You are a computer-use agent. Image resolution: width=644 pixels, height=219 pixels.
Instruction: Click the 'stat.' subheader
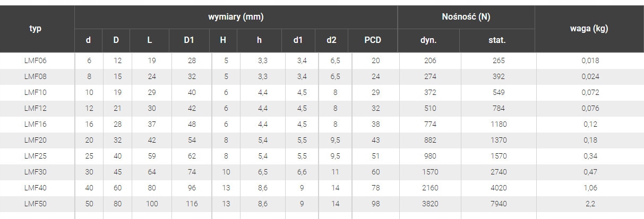tap(497, 40)
